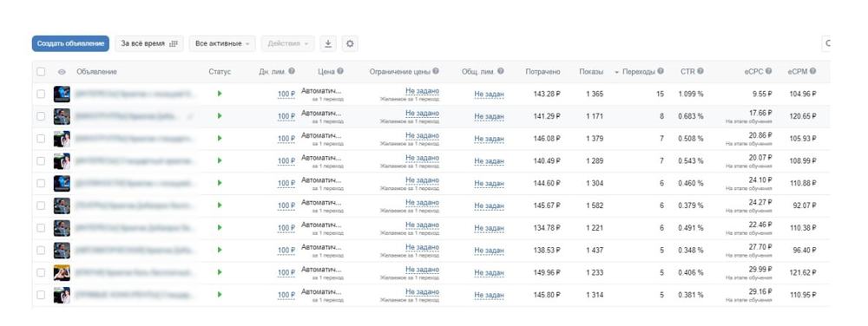Image resolution: width=868 pixels, height=326 pixels.
Task: Click Не задано for the 141.29 ₽ ad
Action: point(422,113)
